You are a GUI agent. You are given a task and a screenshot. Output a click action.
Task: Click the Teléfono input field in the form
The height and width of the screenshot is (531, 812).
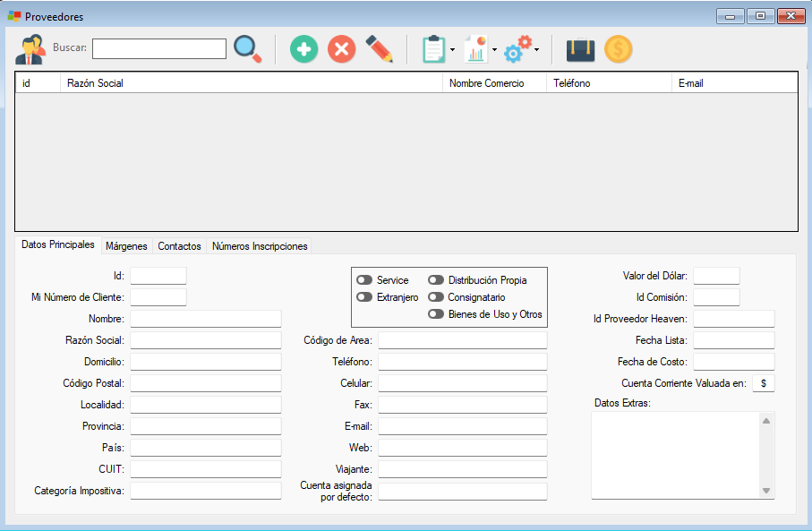pos(463,362)
